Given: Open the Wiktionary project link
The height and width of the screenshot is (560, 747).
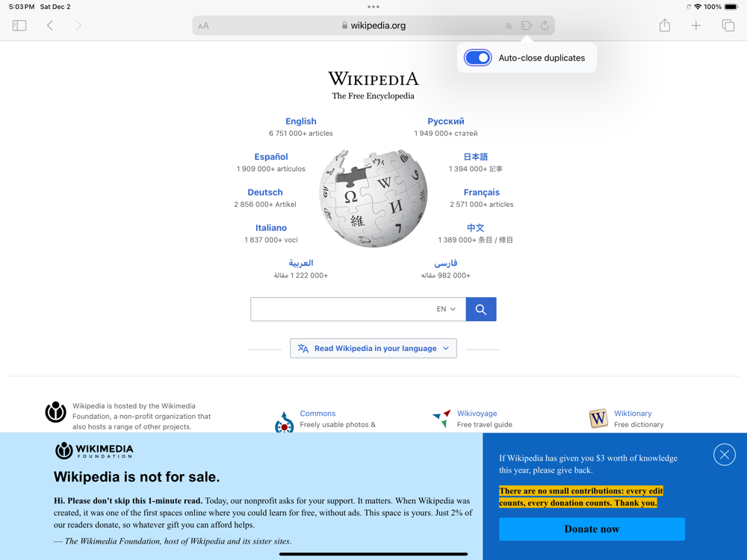Looking at the screenshot, I should (x=633, y=414).
